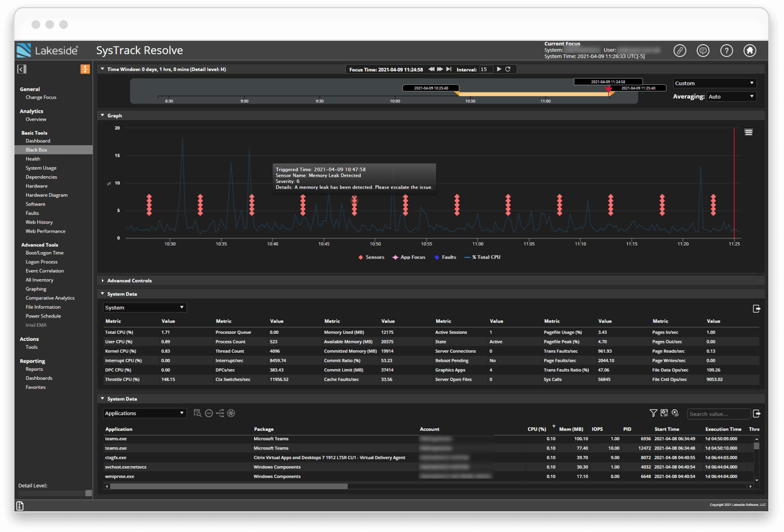Click the graph options hamburger icon
Screen dimensions: 784x532
(x=748, y=132)
